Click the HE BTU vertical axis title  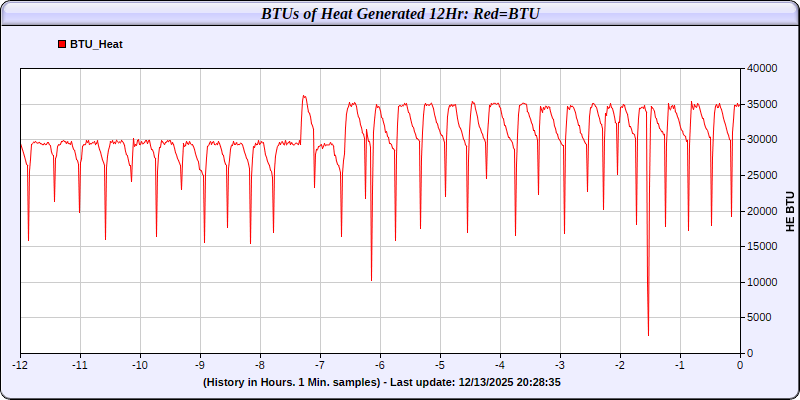point(789,211)
